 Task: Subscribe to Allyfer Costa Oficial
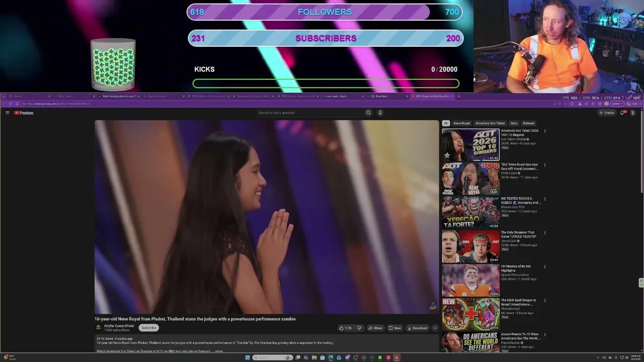tap(149, 328)
